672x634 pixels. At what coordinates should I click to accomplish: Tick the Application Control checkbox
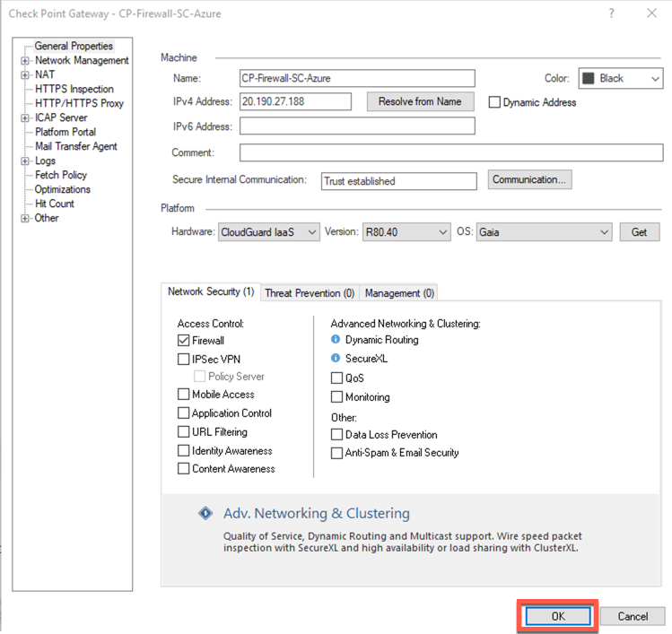tap(183, 413)
